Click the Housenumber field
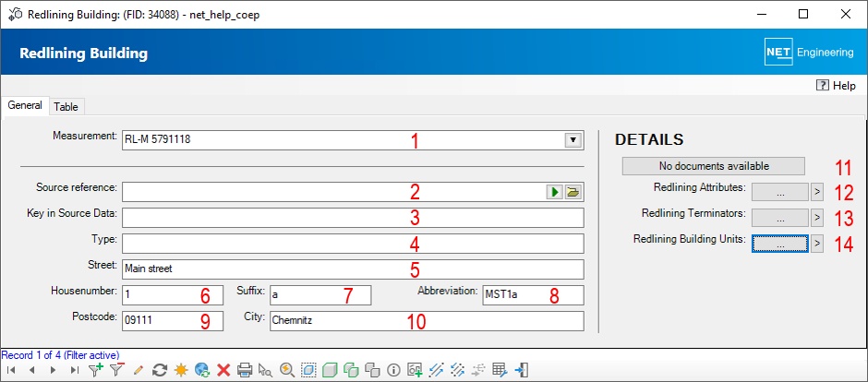The width and height of the screenshot is (868, 382). click(172, 295)
